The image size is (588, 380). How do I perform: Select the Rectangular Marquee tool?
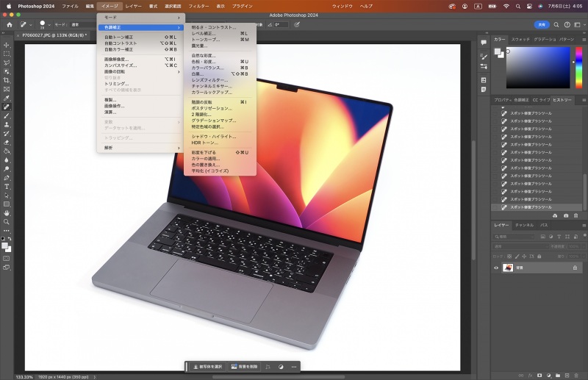7,54
